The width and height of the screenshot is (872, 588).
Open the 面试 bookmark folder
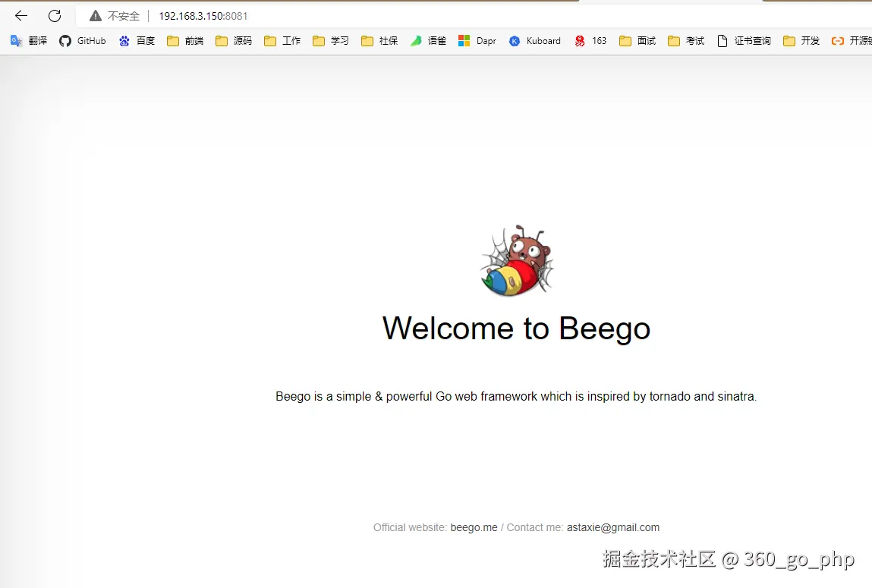[637, 40]
